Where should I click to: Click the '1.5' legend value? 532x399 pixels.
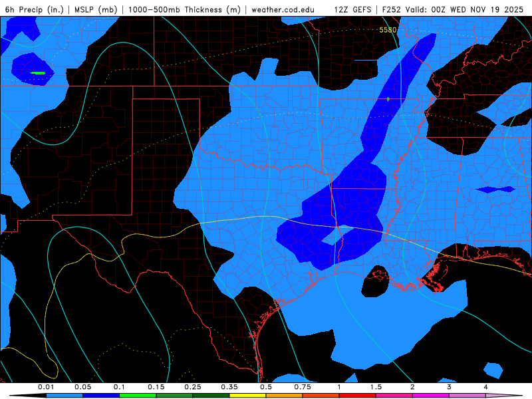(x=376, y=387)
